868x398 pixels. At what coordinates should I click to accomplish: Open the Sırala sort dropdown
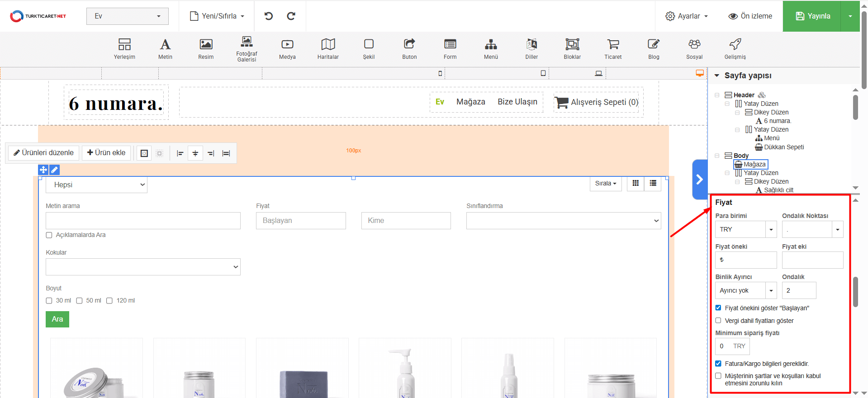605,184
